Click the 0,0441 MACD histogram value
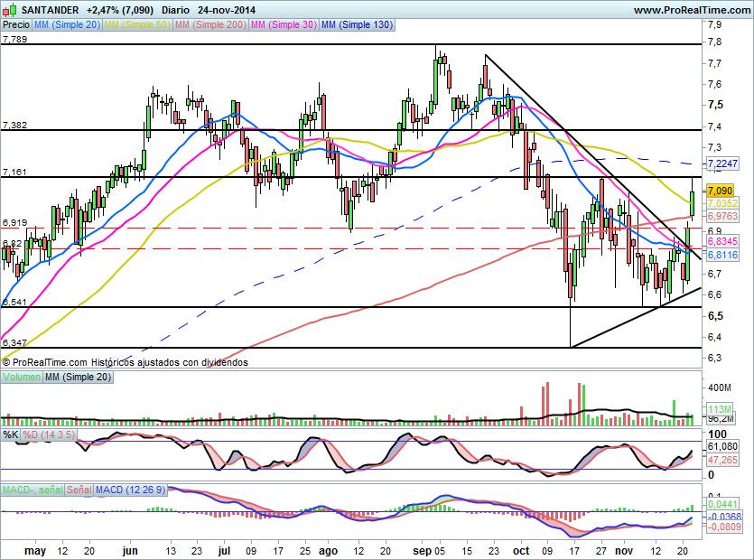The width and height of the screenshot is (754, 560). tap(722, 504)
